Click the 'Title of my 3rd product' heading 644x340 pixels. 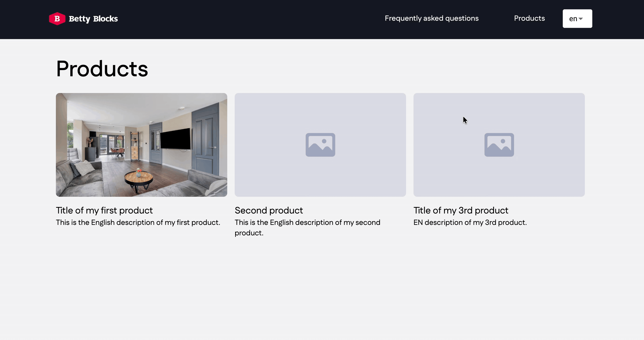461,210
